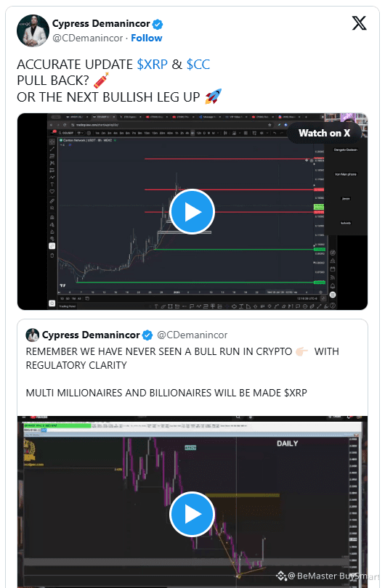
Task: Open the $CC cashtag link
Action: (x=198, y=65)
